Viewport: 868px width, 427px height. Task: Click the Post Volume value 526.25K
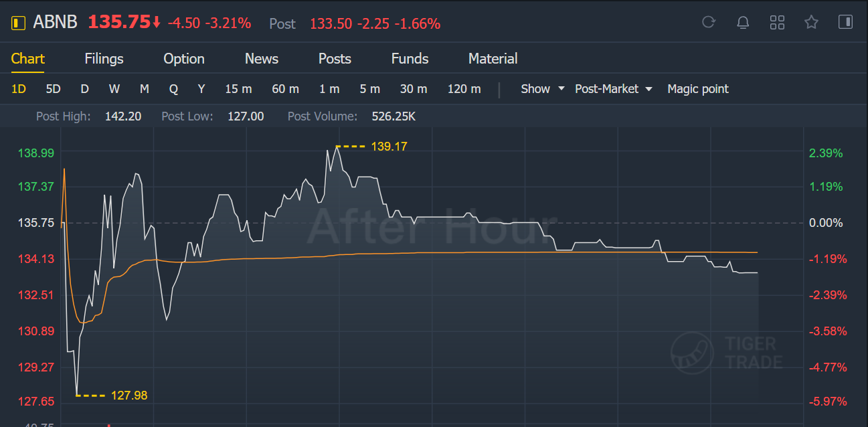[394, 116]
